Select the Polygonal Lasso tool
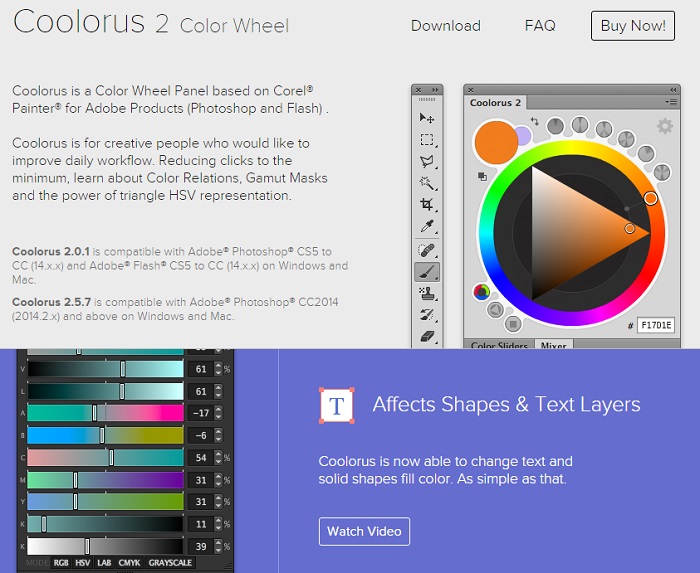This screenshot has width=700, height=573. click(x=427, y=162)
